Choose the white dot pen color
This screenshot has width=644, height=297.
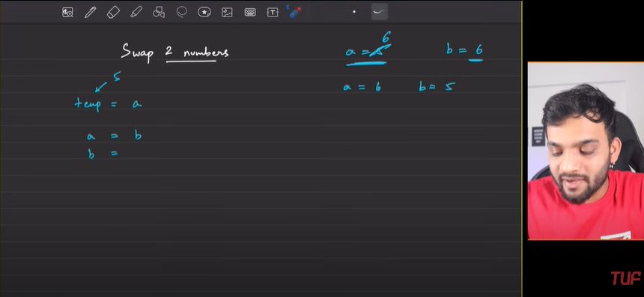[354, 12]
